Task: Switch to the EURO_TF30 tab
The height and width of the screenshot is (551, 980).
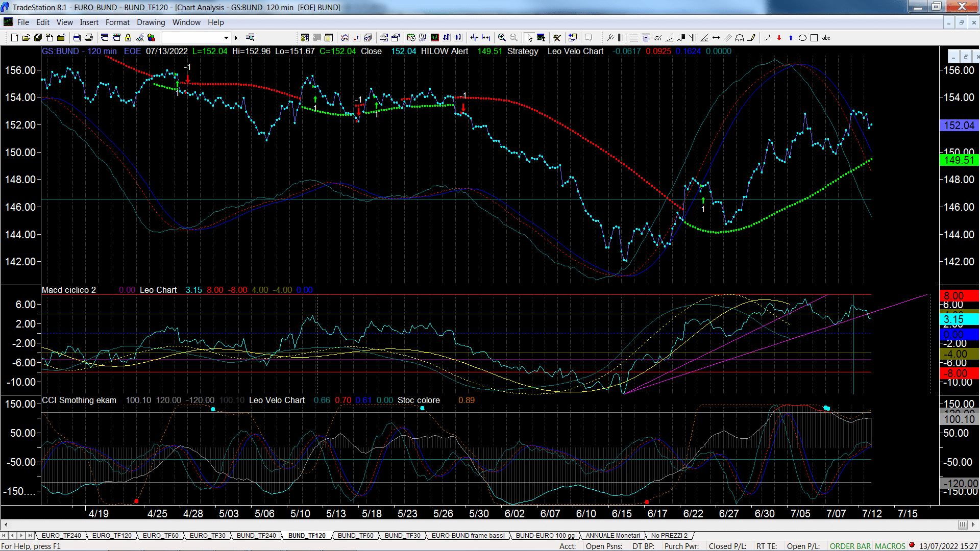Action: click(x=207, y=535)
